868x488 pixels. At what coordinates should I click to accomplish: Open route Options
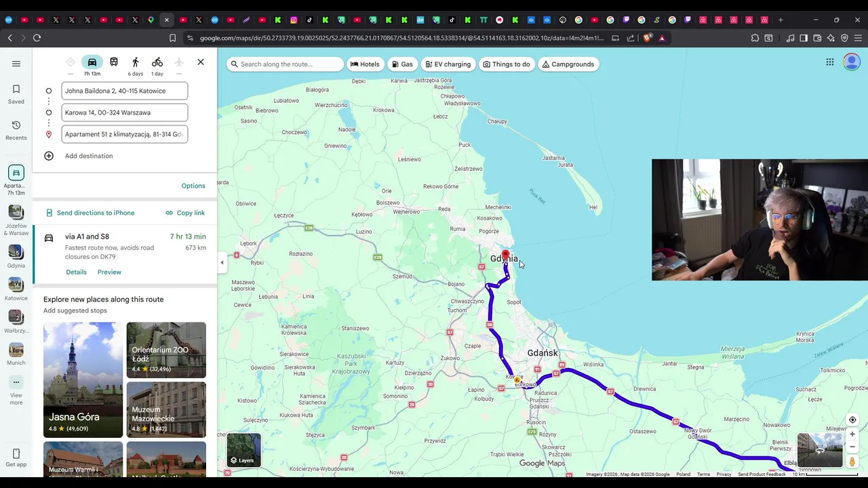point(193,186)
